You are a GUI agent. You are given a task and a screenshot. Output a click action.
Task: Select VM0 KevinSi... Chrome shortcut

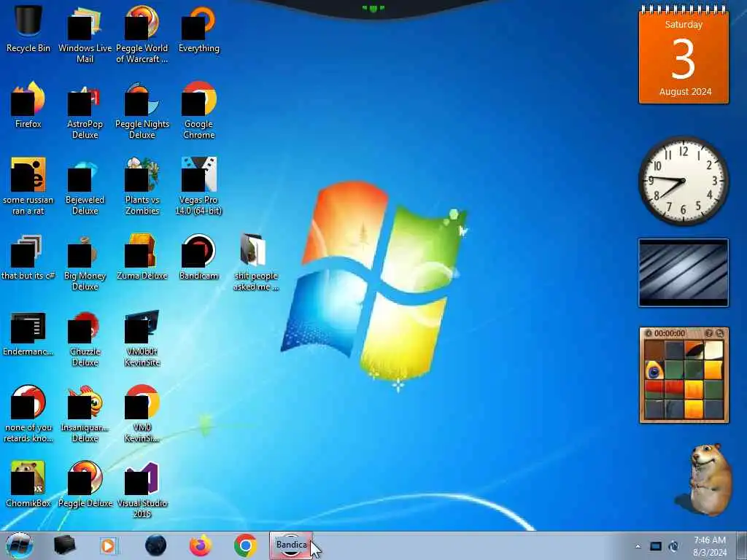click(142, 414)
